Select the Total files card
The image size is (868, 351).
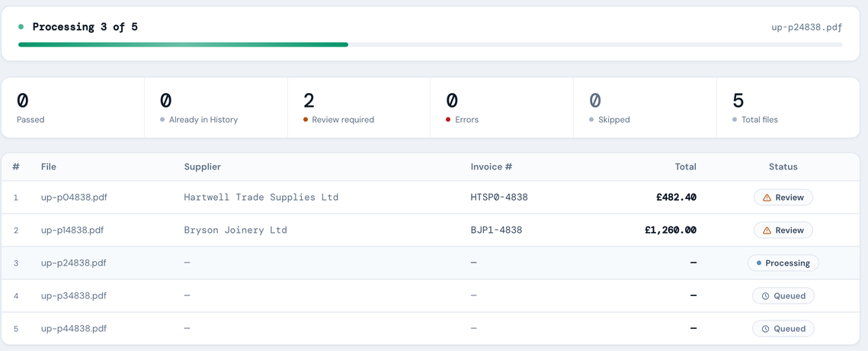point(788,108)
